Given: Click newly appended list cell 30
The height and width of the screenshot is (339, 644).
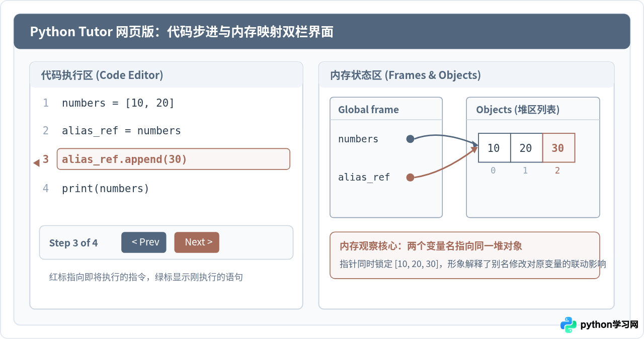Looking at the screenshot, I should coord(558,148).
